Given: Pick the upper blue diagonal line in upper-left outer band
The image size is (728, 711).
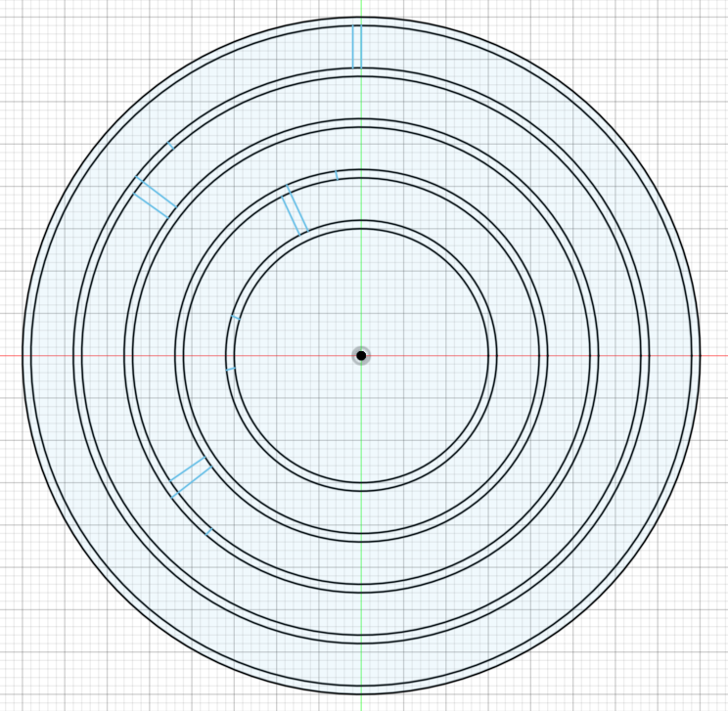Looking at the screenshot, I should point(157,192).
